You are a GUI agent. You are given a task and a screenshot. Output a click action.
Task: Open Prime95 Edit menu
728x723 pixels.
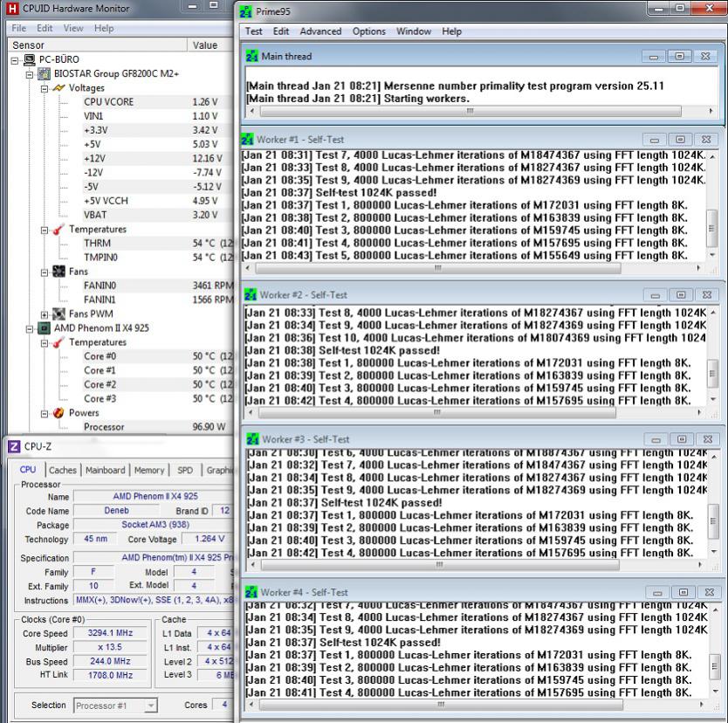[x=281, y=31]
